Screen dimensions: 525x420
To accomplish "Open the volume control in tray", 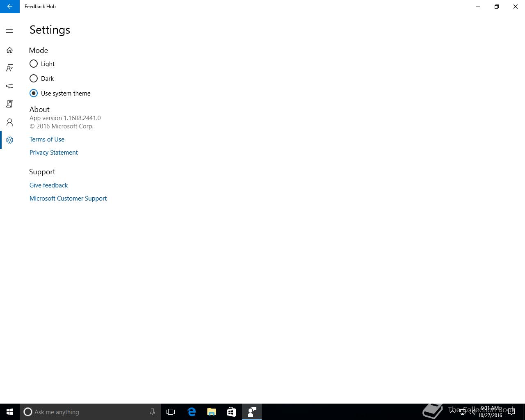I will (x=472, y=412).
